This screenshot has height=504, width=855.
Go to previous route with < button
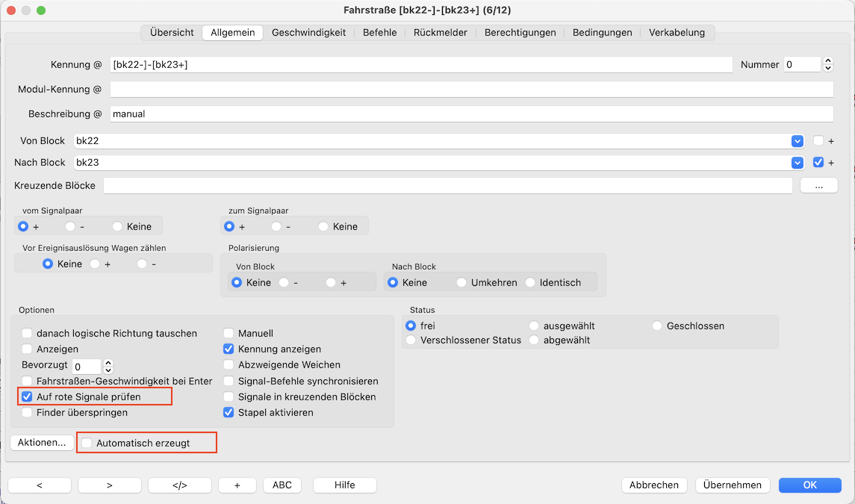(40, 485)
